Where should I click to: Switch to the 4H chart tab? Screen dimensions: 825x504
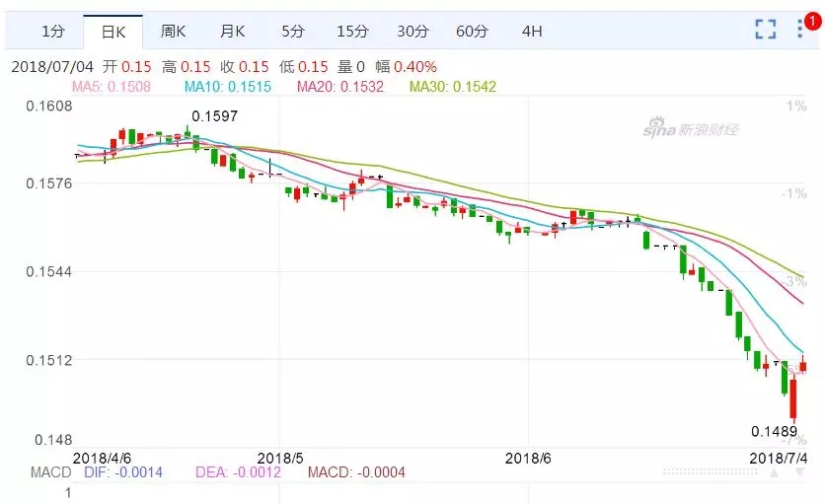pos(532,32)
